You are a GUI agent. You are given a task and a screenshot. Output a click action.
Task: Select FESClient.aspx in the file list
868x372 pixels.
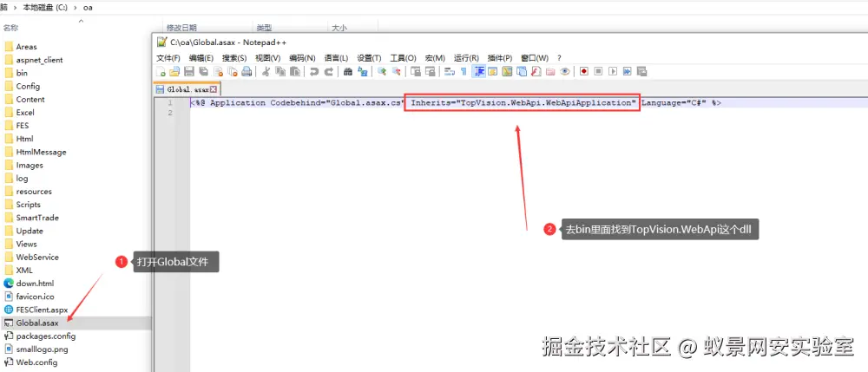(42, 310)
